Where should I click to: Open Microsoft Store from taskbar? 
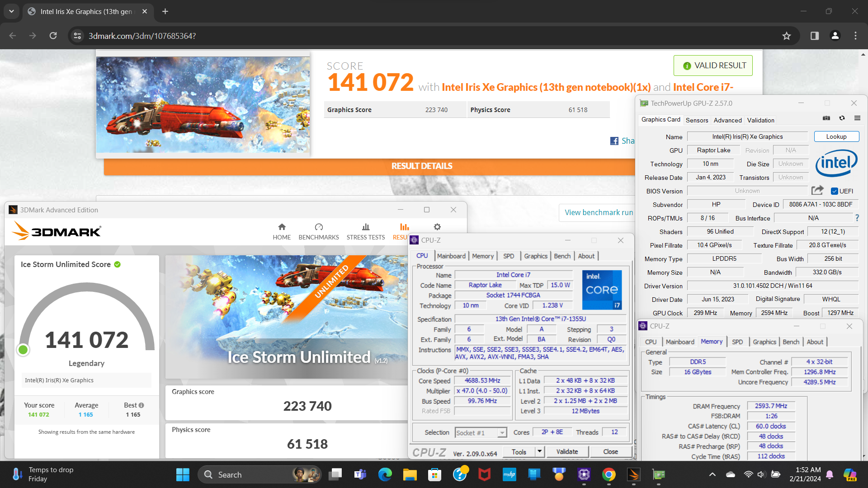[434, 474]
